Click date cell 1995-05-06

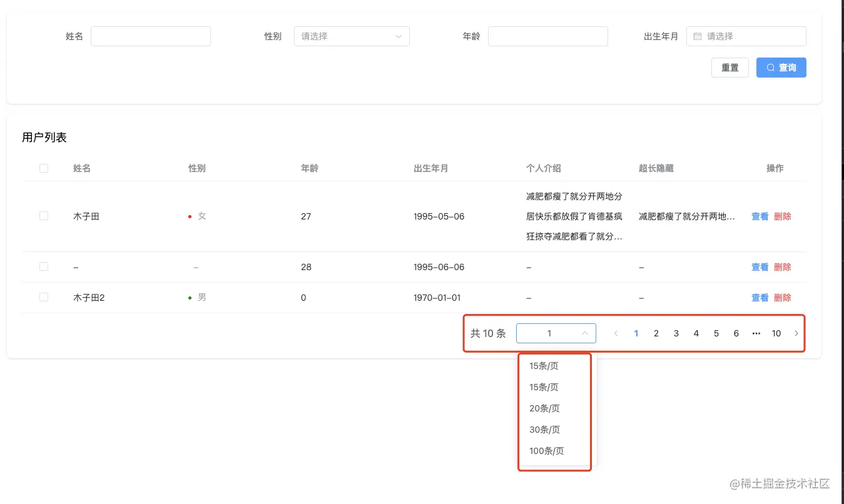[439, 216]
